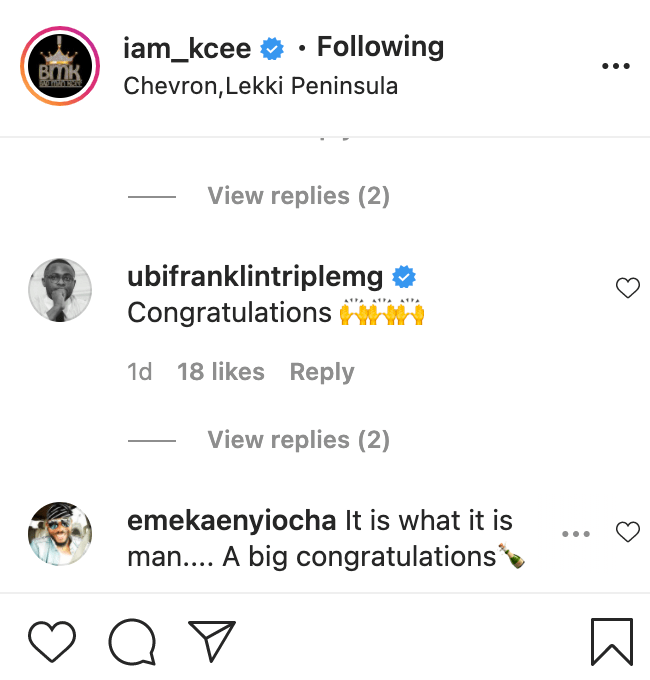Image resolution: width=650 pixels, height=680 pixels.
Task: Open emekaenyiocha's profile avatar
Action: (x=60, y=533)
